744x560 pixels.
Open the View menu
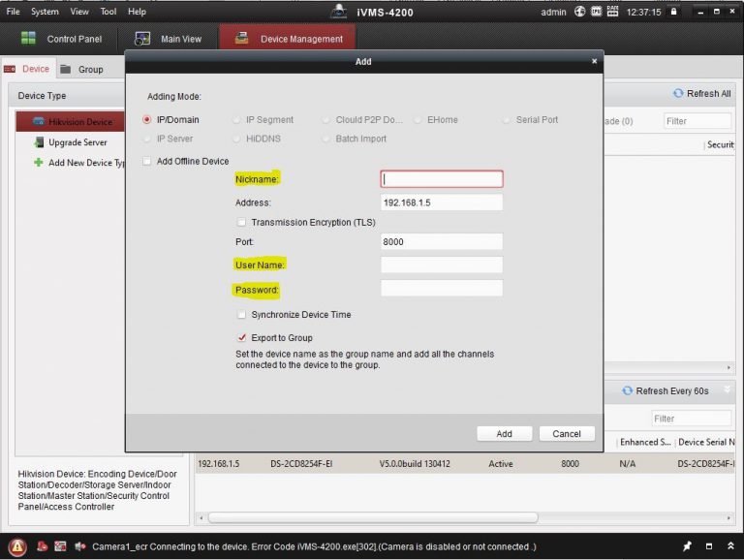(x=79, y=12)
